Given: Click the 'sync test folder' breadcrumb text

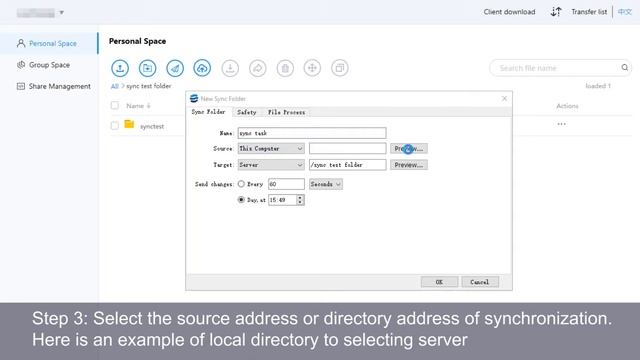Looking at the screenshot, I should (x=149, y=86).
